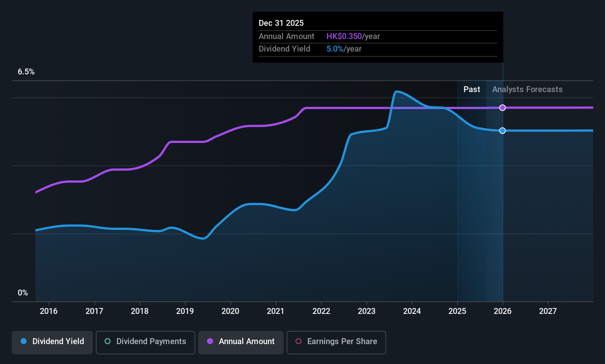Screen dimensions: 605x364
Task: Click the blue Dividend Yield data point
Action: pyautogui.click(x=503, y=131)
